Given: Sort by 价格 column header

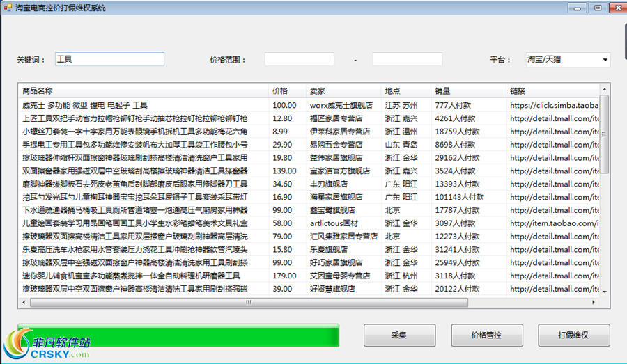Looking at the screenshot, I should coord(287,91).
